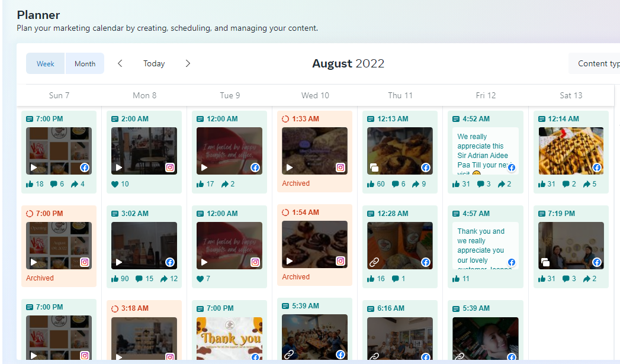Select the Sat 13 column header
The image size is (620, 364).
click(x=571, y=95)
